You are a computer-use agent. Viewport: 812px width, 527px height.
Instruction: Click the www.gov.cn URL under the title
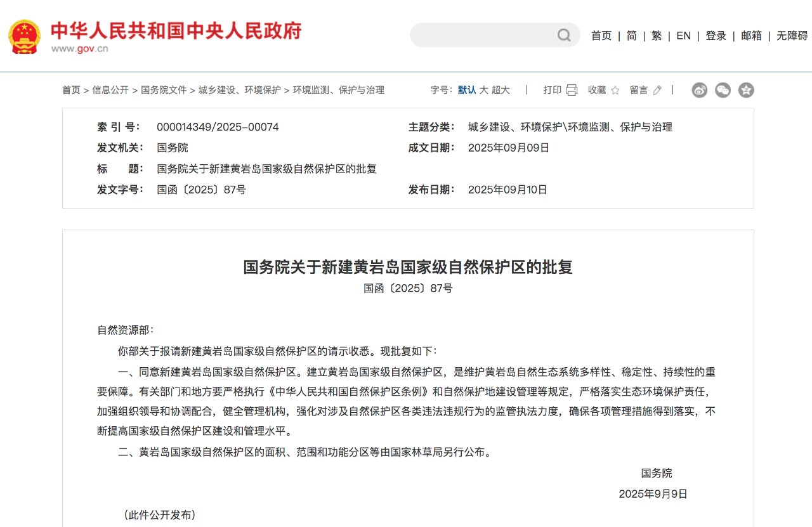click(x=79, y=49)
